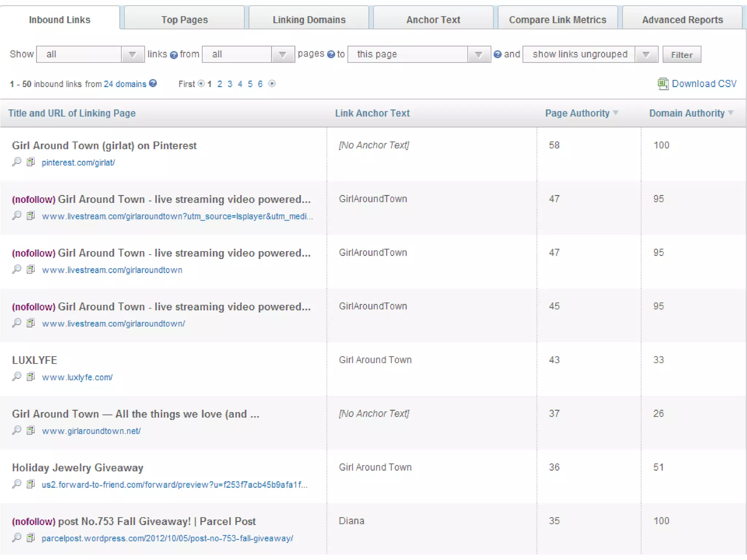Image resolution: width=747 pixels, height=560 pixels.
Task: Click page icon beside livestream utm_source URL
Action: 31,215
